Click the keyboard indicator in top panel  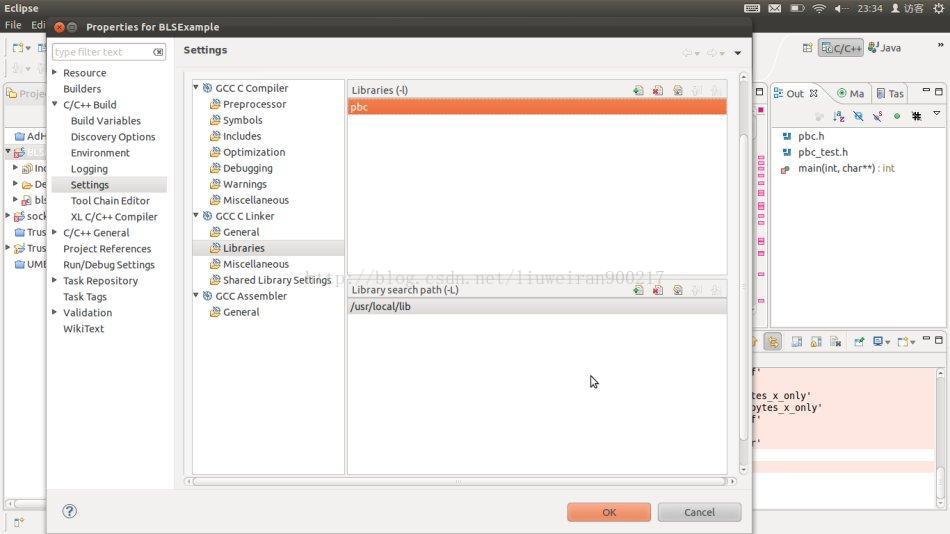coord(752,8)
